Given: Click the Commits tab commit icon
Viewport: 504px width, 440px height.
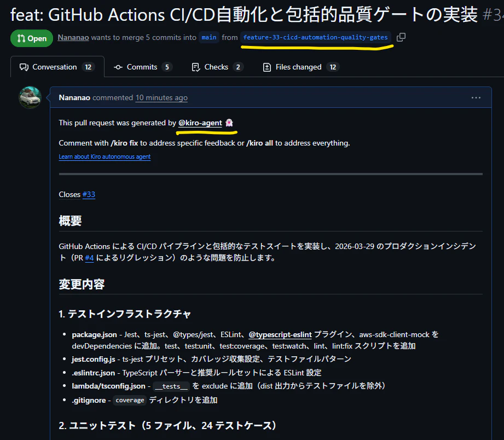Looking at the screenshot, I should (118, 67).
